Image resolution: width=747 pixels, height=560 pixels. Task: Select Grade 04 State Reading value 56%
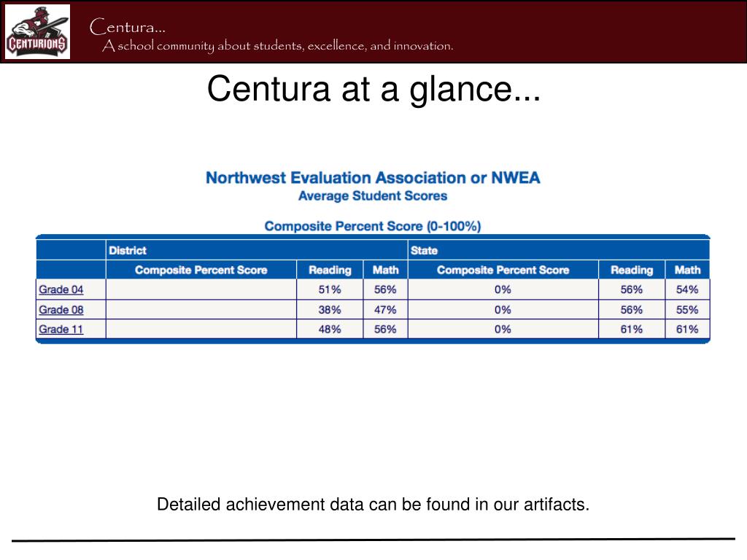click(x=632, y=289)
